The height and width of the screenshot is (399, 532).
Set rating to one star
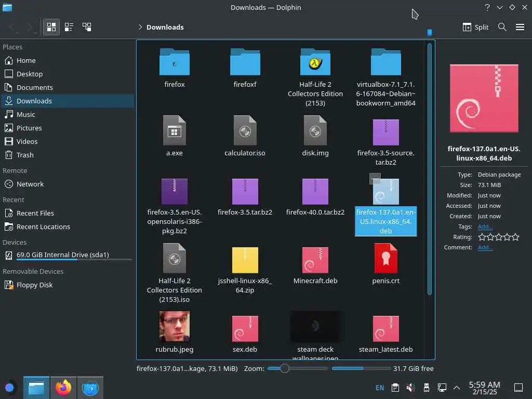(x=482, y=237)
